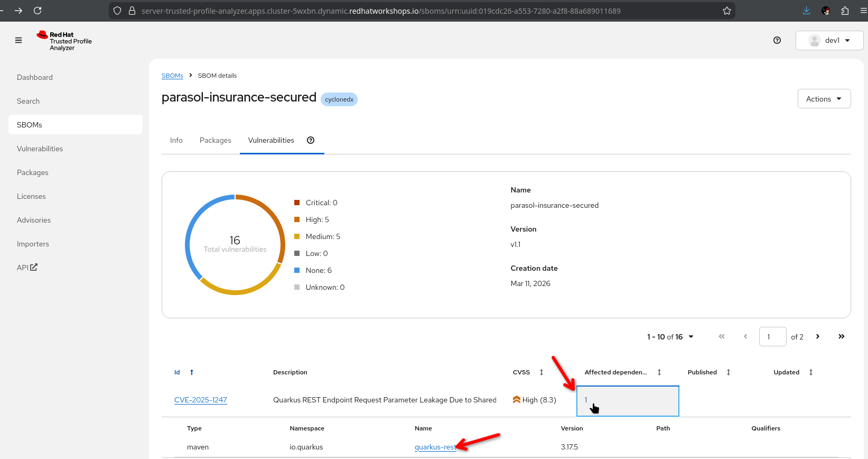Open Search in the sidebar
868x459 pixels.
click(76, 101)
